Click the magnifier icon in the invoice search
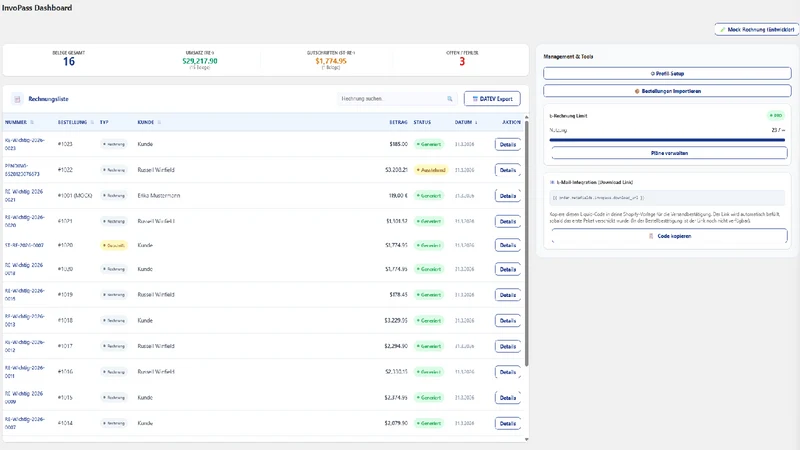The width and height of the screenshot is (800, 450). tap(449, 99)
